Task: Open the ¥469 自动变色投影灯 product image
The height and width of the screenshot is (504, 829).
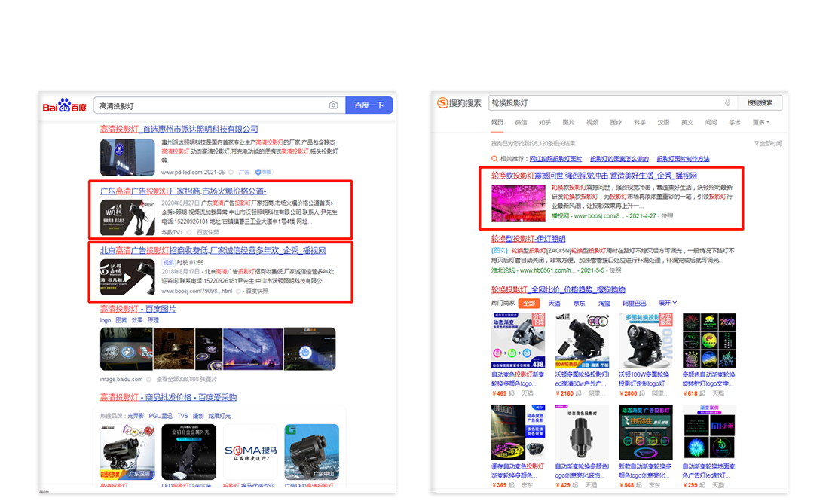Action: (519, 341)
